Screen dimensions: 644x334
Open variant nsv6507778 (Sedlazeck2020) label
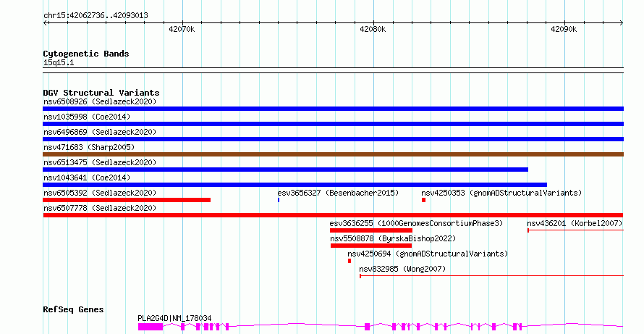click(100, 208)
